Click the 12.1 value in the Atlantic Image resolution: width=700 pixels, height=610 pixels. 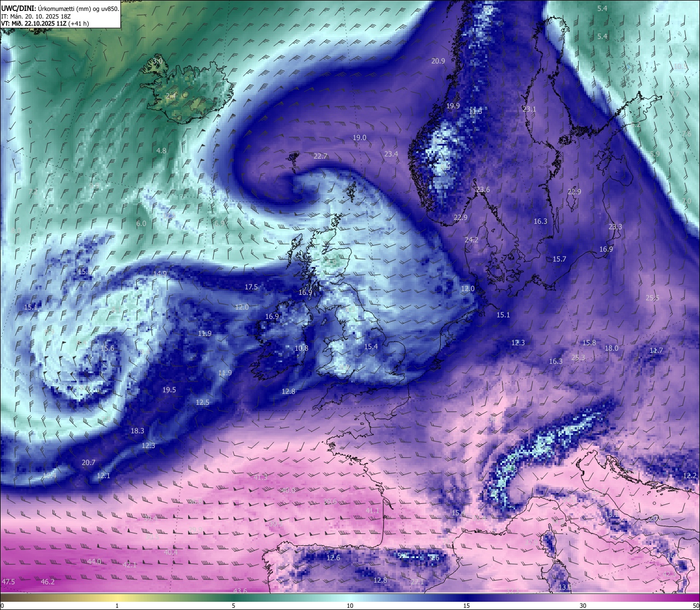[x=103, y=476]
